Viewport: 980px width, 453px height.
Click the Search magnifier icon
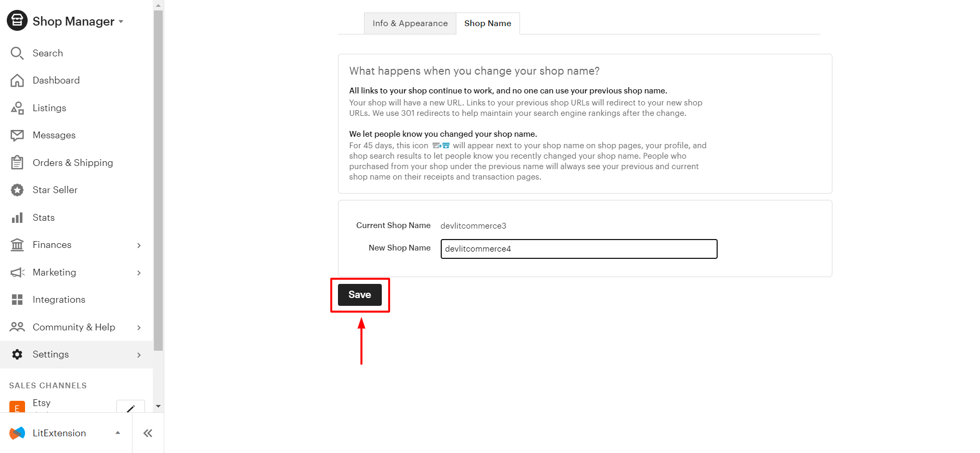17,53
